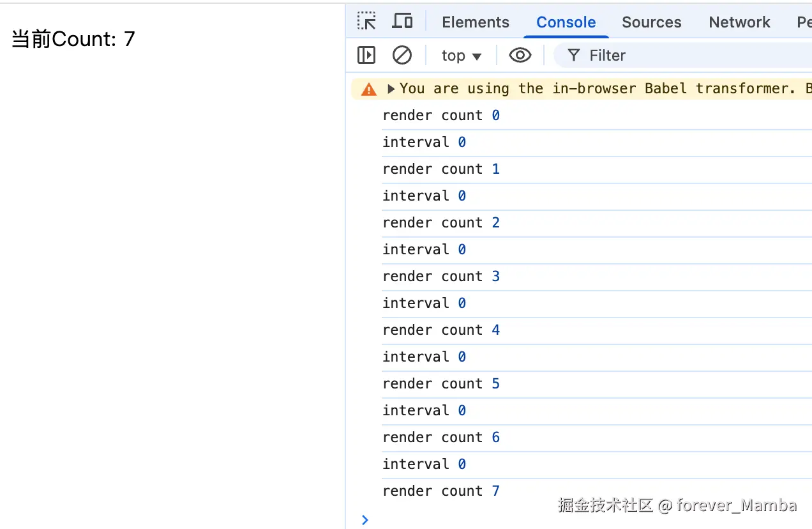The width and height of the screenshot is (812, 529).
Task: Open the Sources tab
Action: (x=651, y=22)
